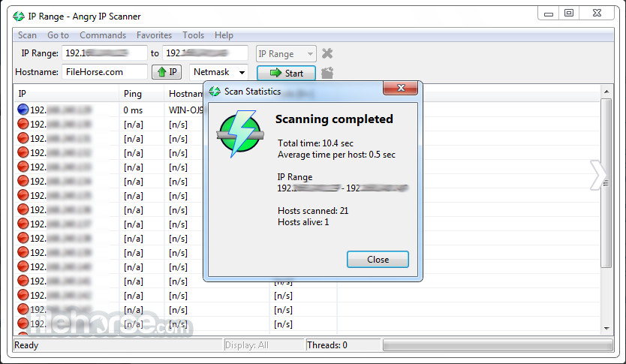Click the Hostname field containing FileHorse.com
This screenshot has height=364, width=626.
click(x=104, y=72)
